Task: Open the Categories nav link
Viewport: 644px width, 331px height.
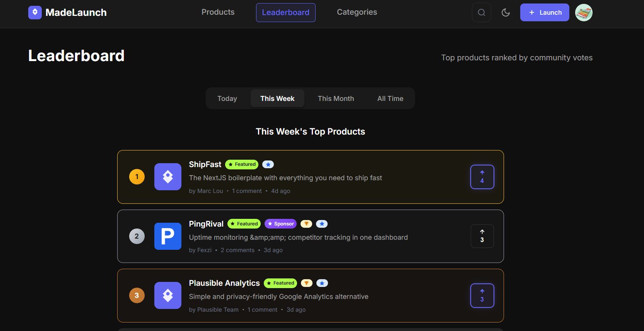Action: [x=357, y=12]
